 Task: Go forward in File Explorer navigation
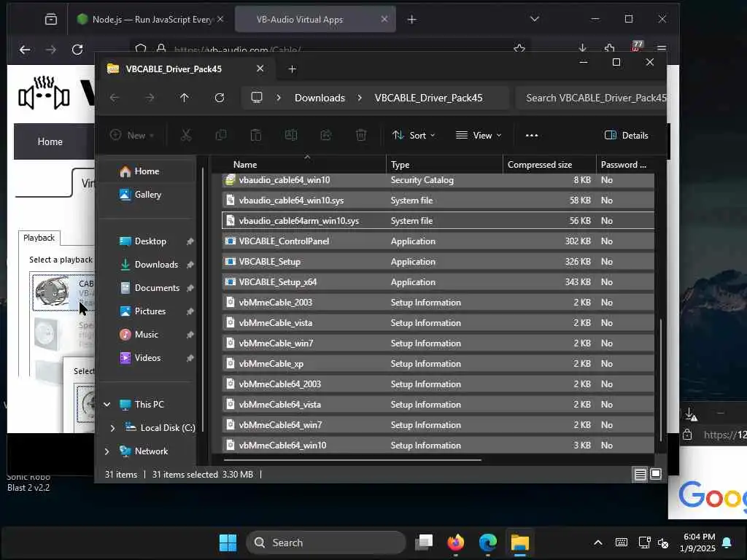pos(150,98)
